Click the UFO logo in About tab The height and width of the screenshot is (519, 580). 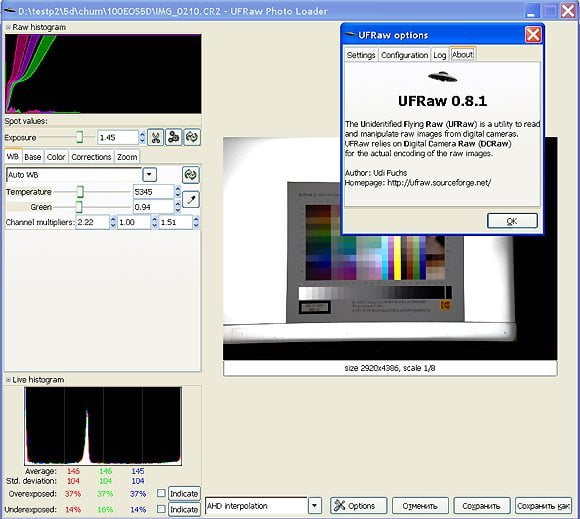tap(442, 77)
